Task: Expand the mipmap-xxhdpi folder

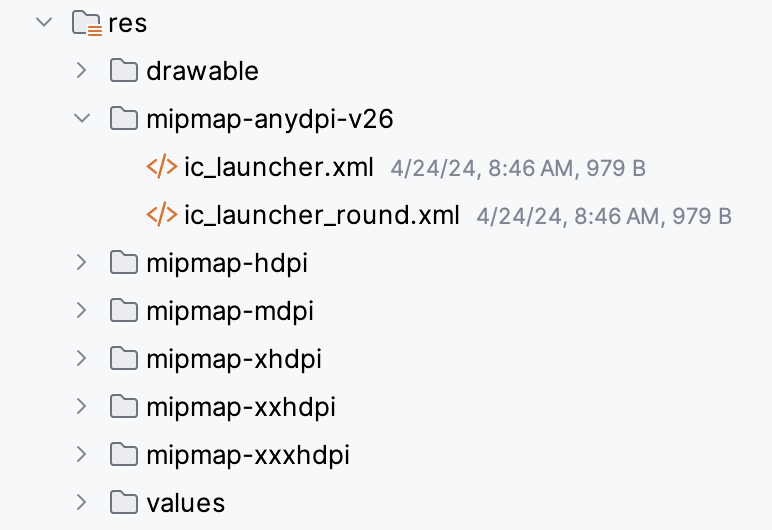Action: click(82, 407)
